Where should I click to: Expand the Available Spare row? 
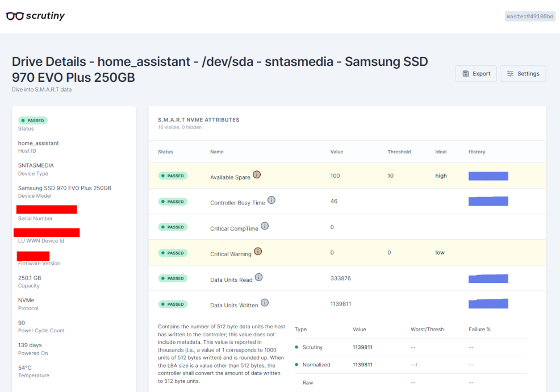pyautogui.click(x=347, y=176)
